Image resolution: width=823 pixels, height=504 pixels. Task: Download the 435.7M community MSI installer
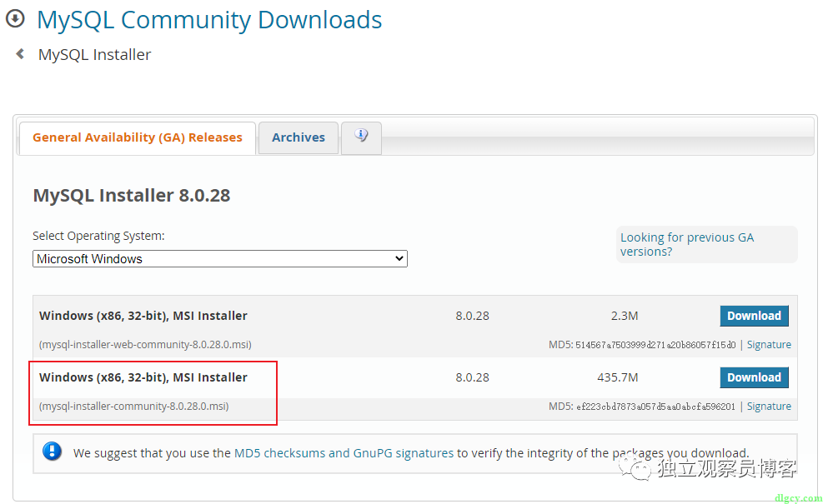coord(754,377)
